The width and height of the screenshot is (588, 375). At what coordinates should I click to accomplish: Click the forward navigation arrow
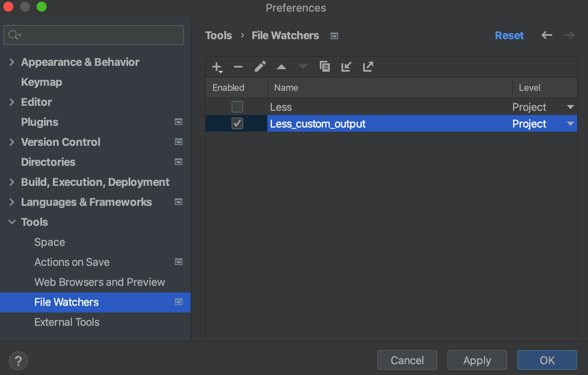click(569, 35)
